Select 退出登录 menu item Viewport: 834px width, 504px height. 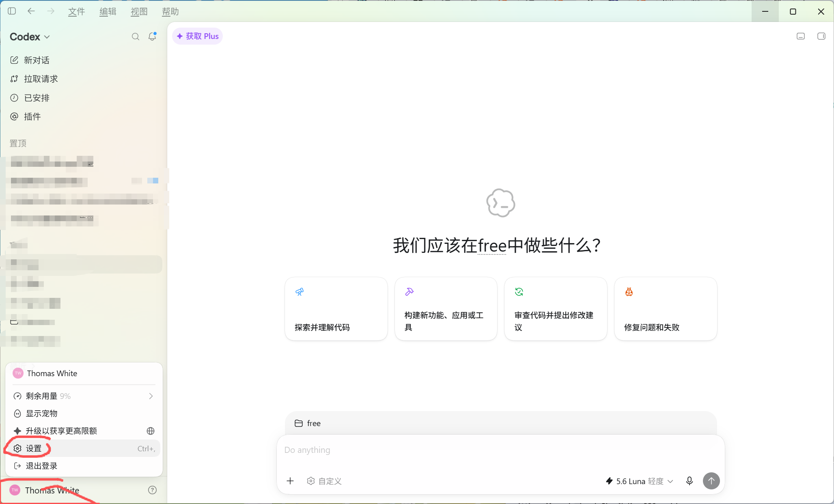point(84,466)
